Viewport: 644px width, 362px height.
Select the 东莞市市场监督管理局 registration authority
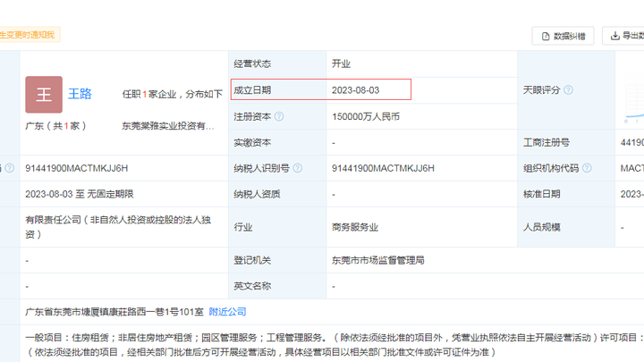377,261
